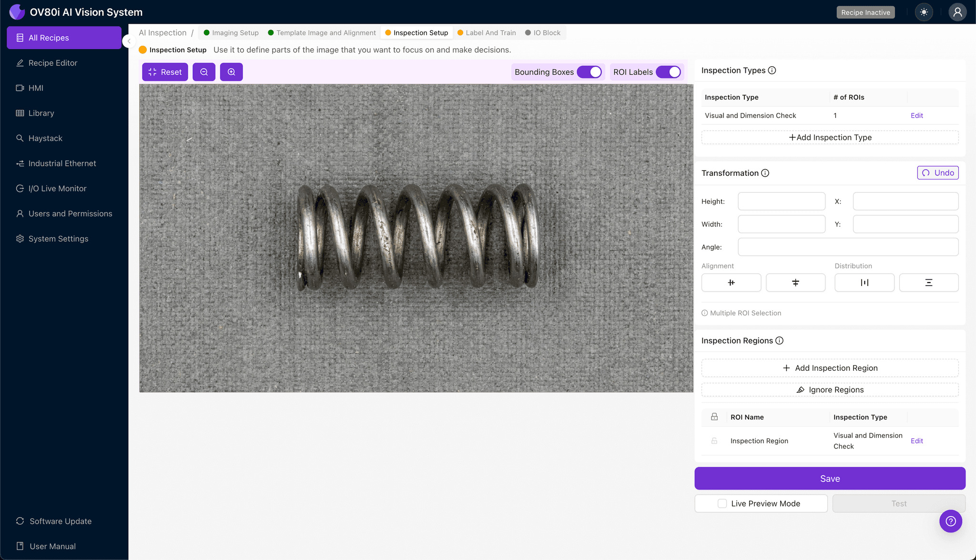Viewport: 976px width, 560px height.
Task: Distribute ROIs horizontally icon
Action: [864, 283]
